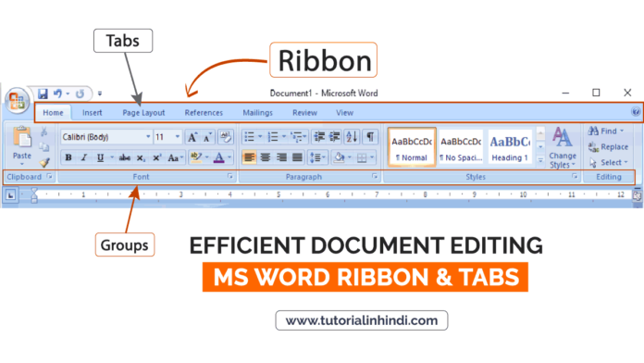
Task: Open the font color dropdown arrow
Action: click(x=229, y=157)
